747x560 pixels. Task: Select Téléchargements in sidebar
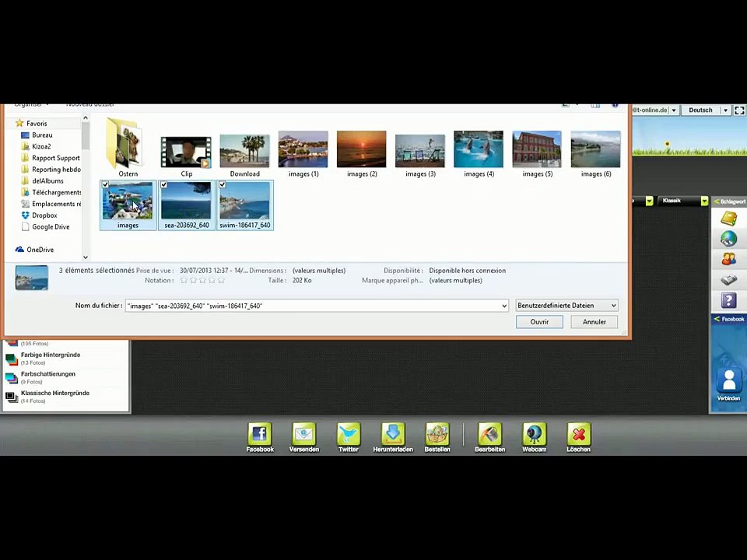coord(51,192)
